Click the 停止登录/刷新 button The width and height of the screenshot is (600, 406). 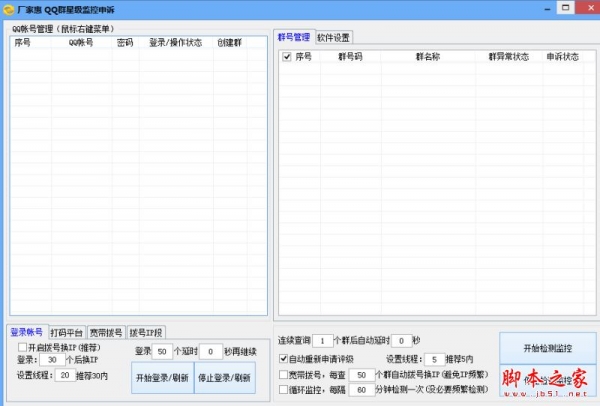coord(225,378)
